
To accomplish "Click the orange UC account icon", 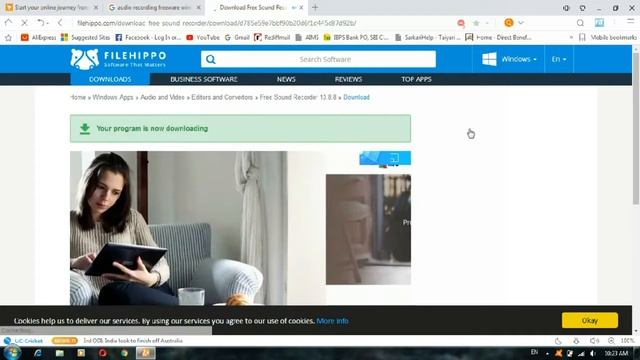I will (509, 23).
